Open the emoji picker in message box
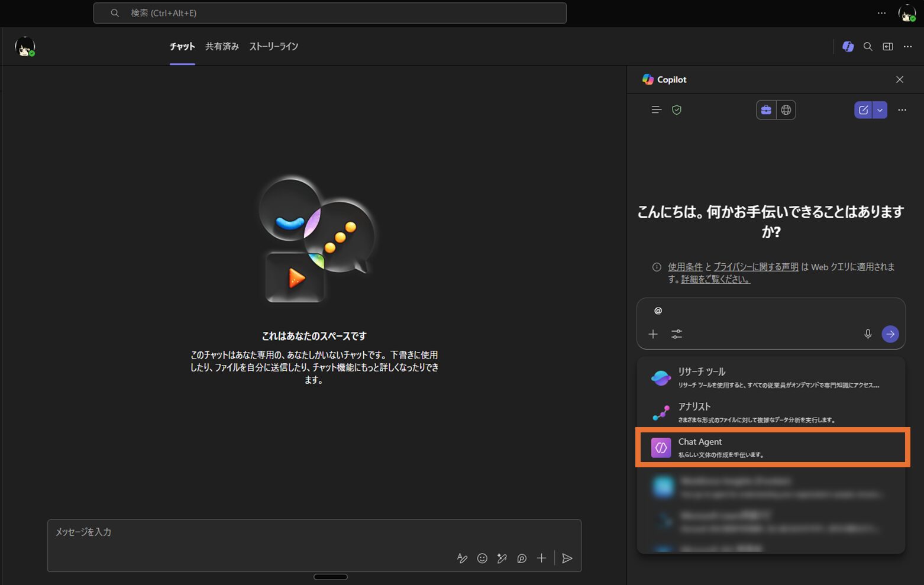The height and width of the screenshot is (585, 924). pos(482,558)
